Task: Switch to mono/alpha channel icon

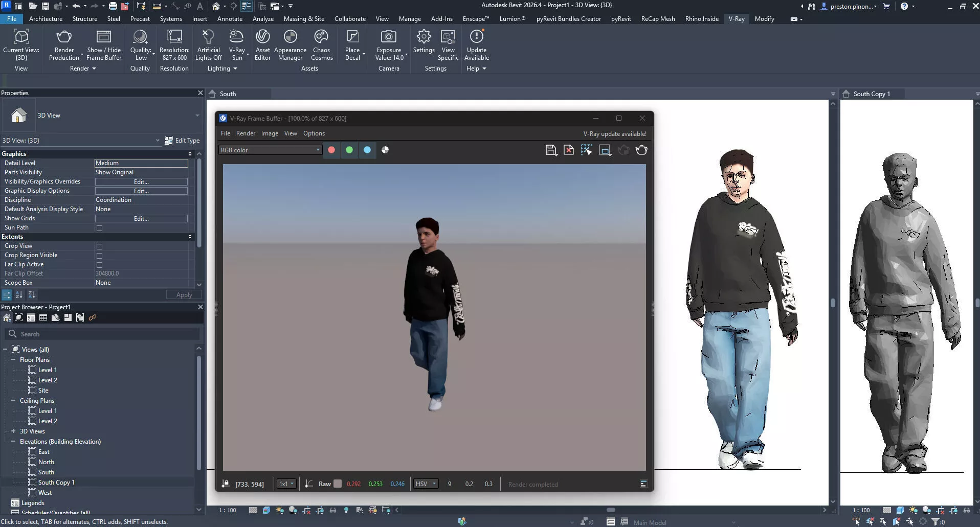Action: tap(385, 150)
